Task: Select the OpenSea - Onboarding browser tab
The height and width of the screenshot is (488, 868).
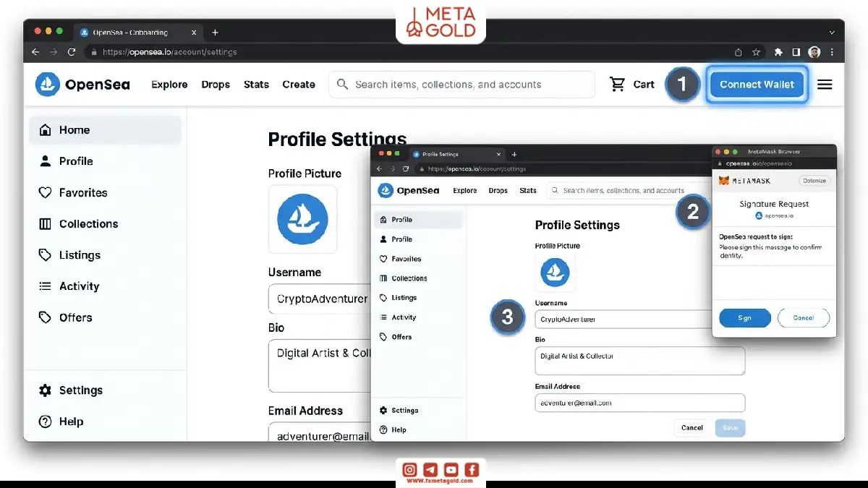Action: pos(138,33)
